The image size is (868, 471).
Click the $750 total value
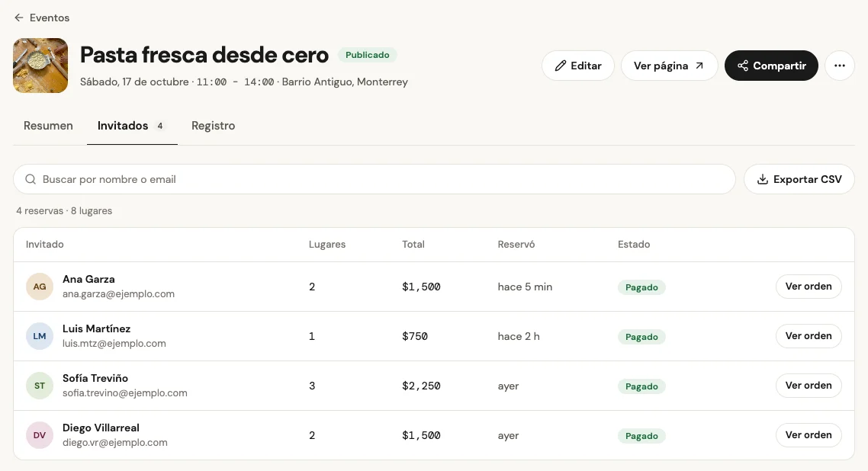click(415, 336)
